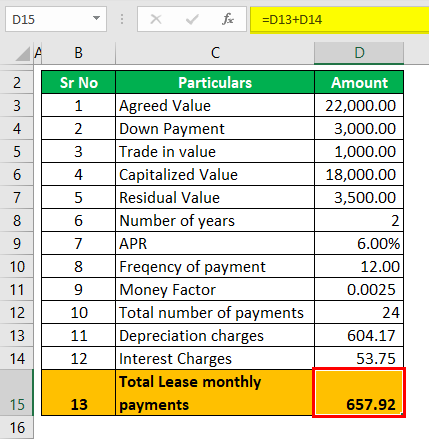Select row 16 header
Viewport: 429px width, 439px height.
pos(17,427)
